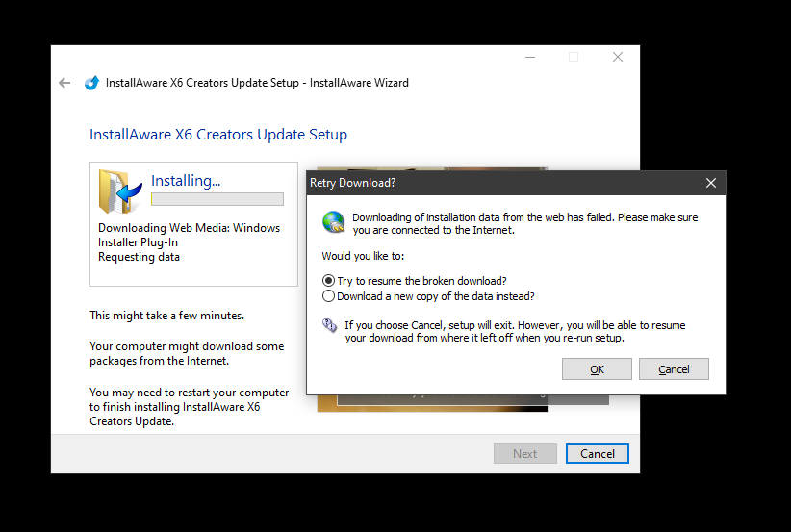Click the installation progress bar
This screenshot has height=532, width=791.
[217, 199]
